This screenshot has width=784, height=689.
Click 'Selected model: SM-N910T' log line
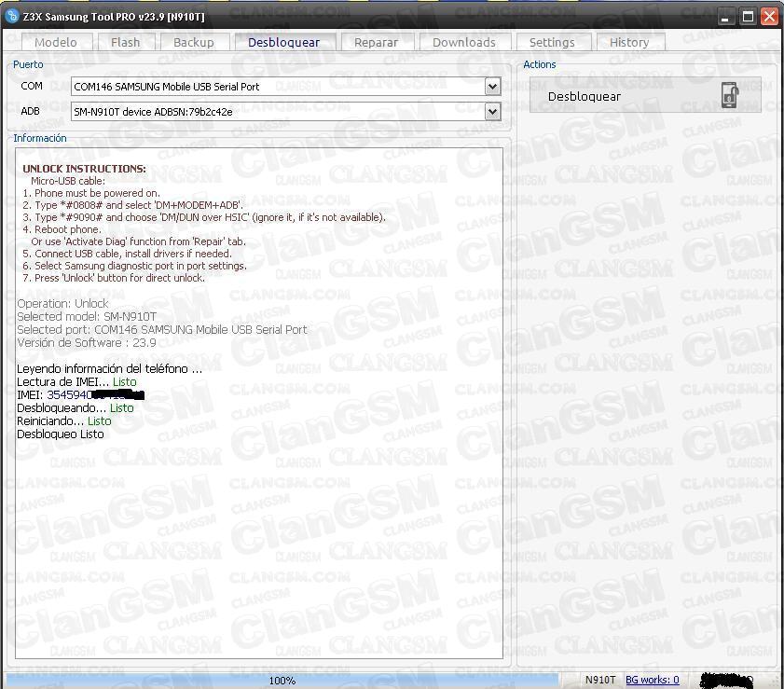pyautogui.click(x=87, y=316)
